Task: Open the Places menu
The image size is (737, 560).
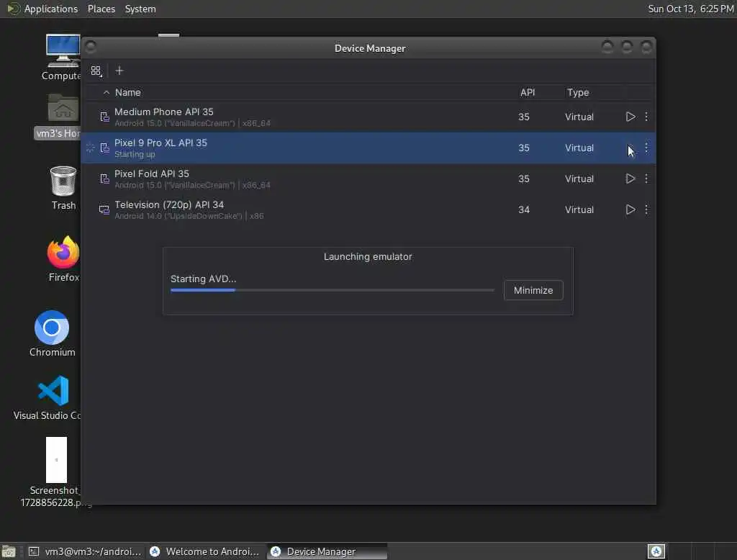Action: pyautogui.click(x=101, y=9)
